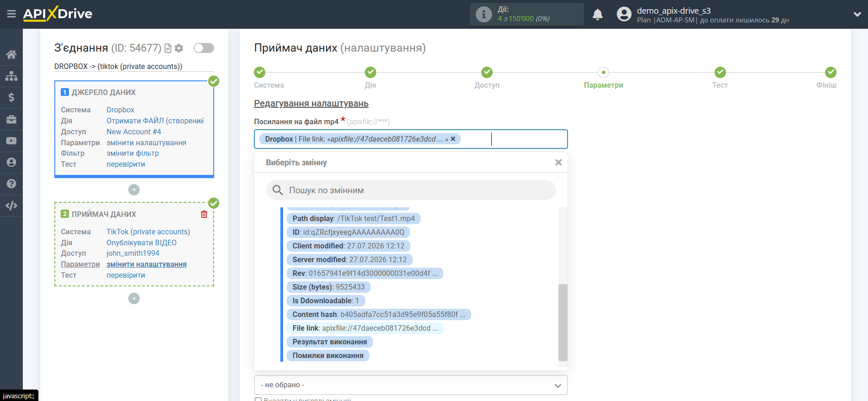Select the Rev variable
Image resolution: width=868 pixels, height=401 pixels.
point(365,273)
